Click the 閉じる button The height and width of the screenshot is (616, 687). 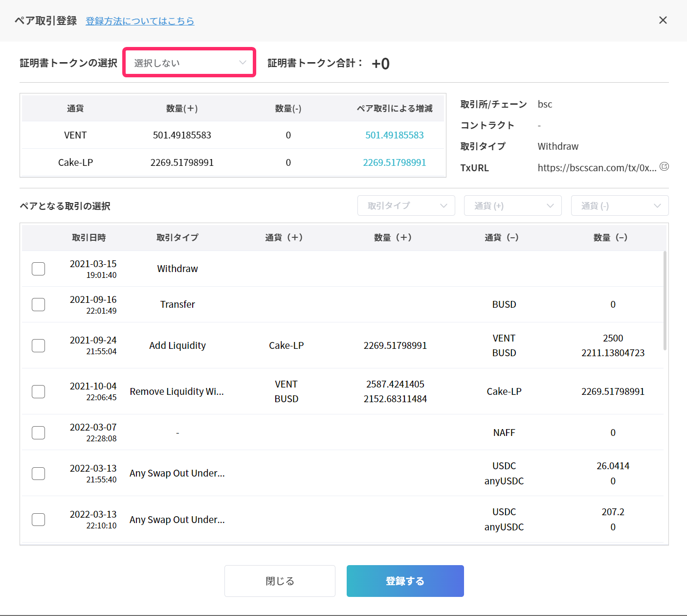point(280,581)
